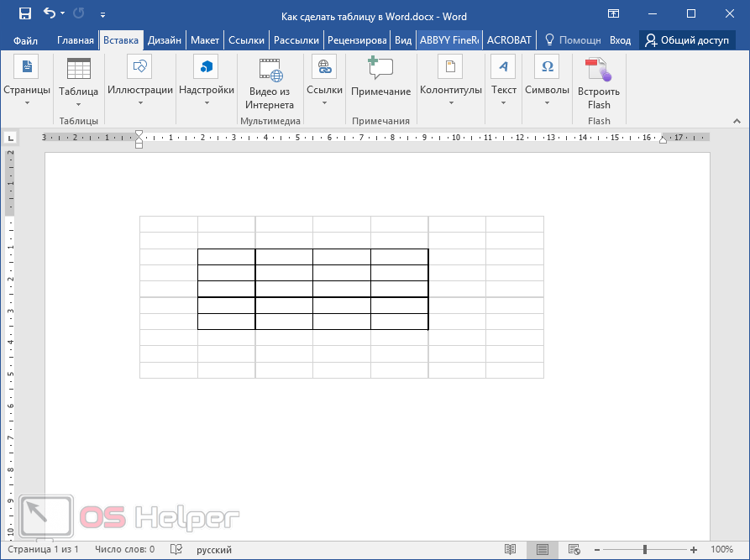Select Print Layout view button
750x560 pixels.
[542, 549]
